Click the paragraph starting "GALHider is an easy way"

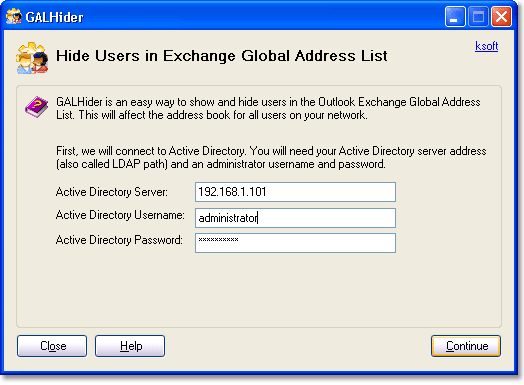[268, 108]
